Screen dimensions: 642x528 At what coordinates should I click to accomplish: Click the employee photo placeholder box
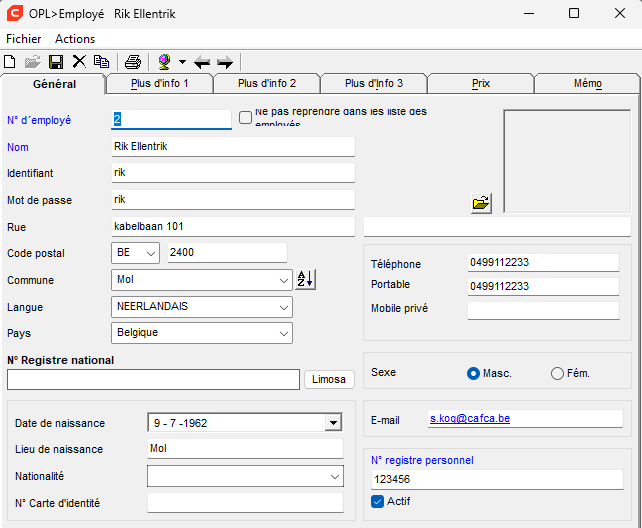tap(567, 161)
